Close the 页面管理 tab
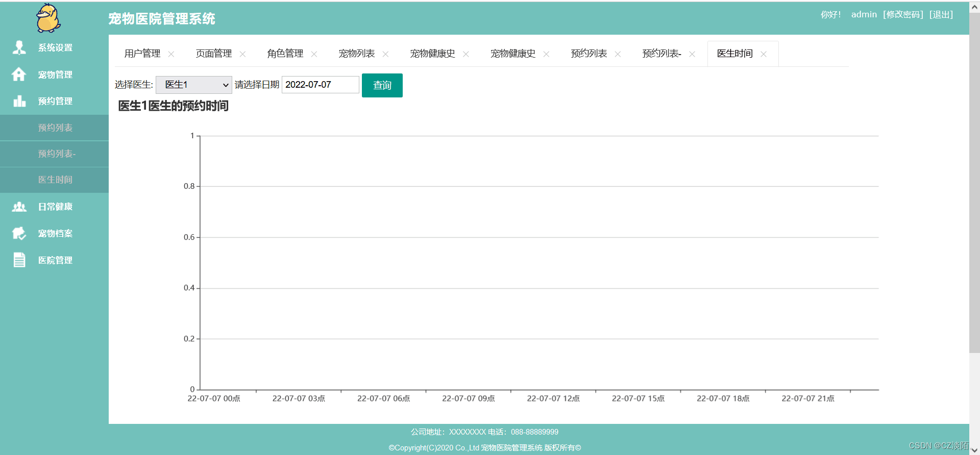The height and width of the screenshot is (455, 980). (242, 54)
